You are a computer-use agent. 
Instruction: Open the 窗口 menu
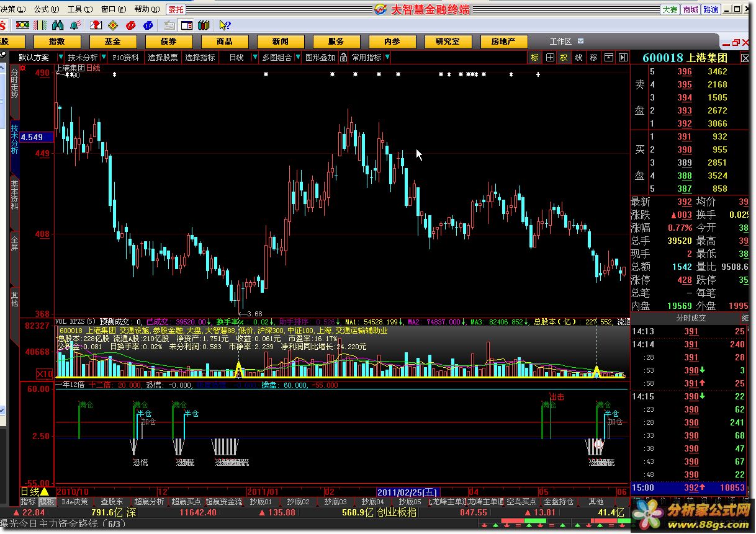pos(112,9)
